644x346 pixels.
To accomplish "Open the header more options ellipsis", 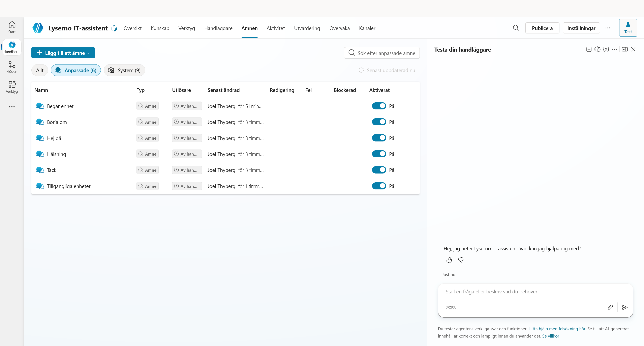I will 608,28.
